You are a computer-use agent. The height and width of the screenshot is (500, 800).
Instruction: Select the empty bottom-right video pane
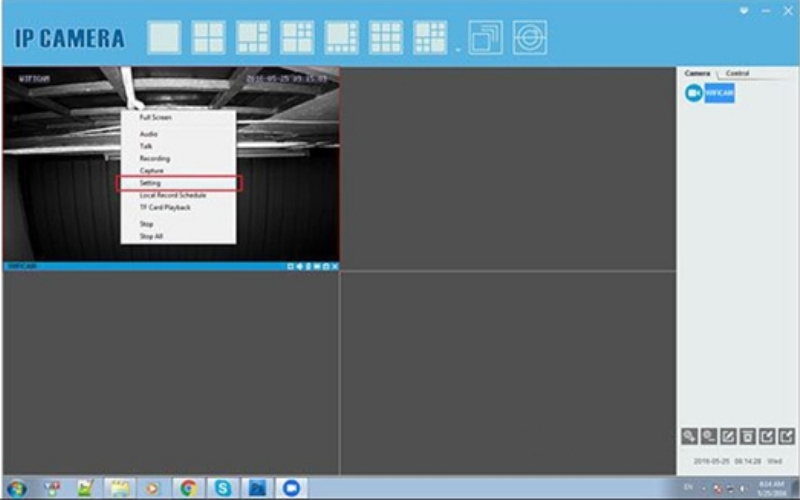[x=508, y=372]
